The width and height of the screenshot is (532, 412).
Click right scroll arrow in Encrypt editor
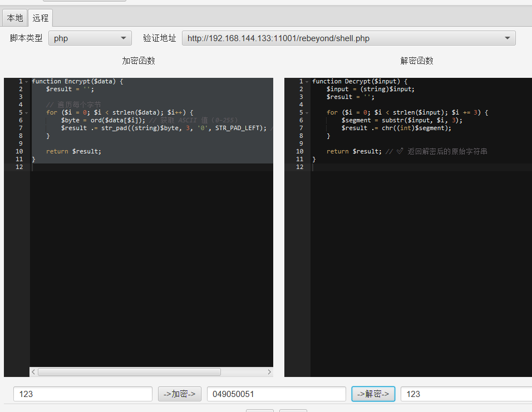(269, 372)
